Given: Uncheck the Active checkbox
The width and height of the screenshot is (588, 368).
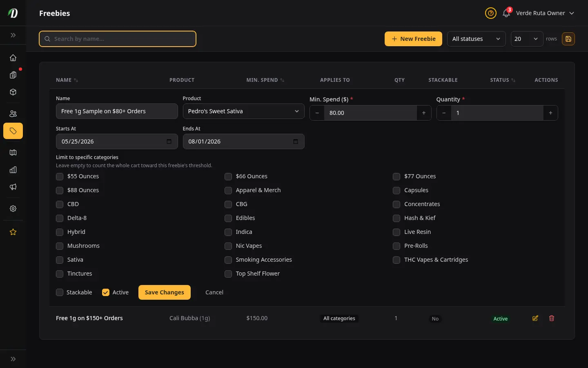Looking at the screenshot, I should click(106, 292).
